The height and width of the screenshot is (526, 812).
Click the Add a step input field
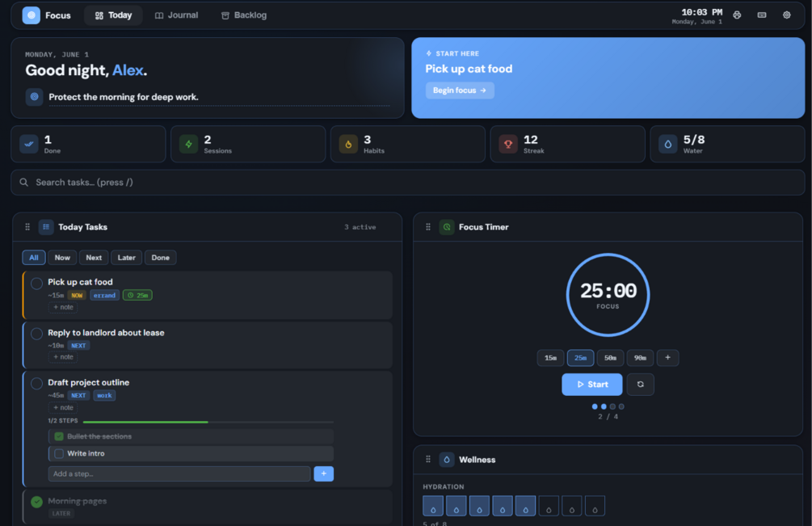(179, 473)
